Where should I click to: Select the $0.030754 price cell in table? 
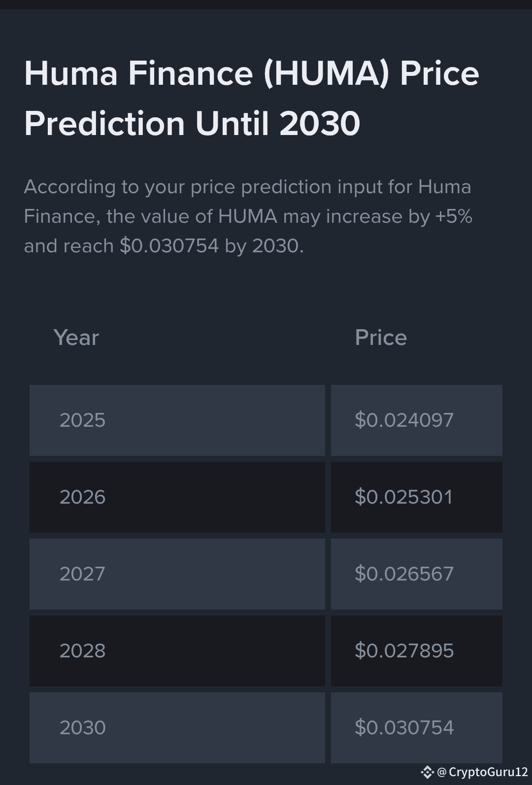point(417,728)
